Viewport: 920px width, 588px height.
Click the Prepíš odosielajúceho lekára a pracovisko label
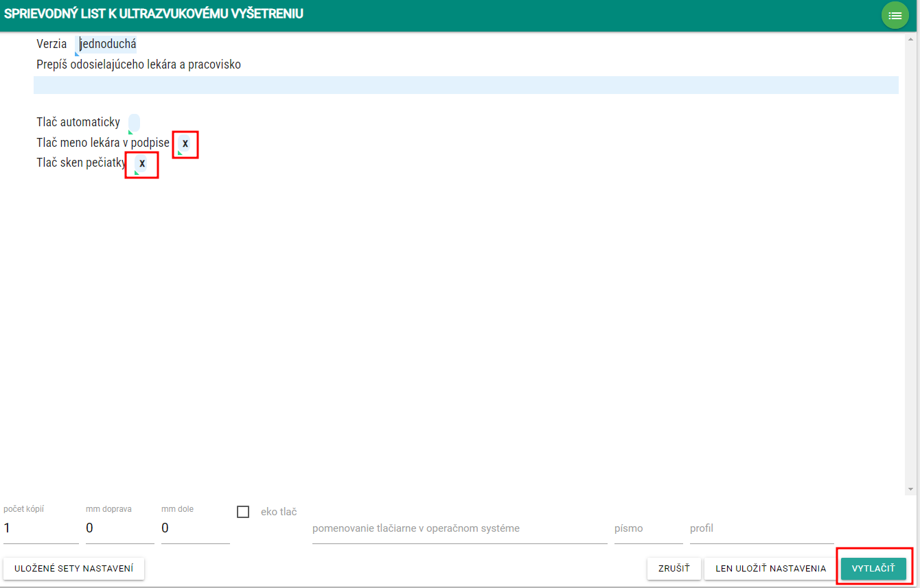click(139, 65)
